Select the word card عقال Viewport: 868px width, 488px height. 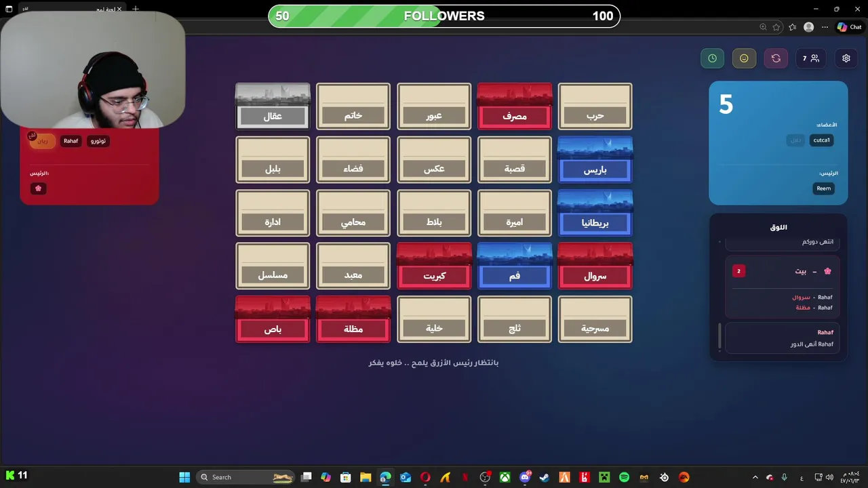(x=273, y=106)
